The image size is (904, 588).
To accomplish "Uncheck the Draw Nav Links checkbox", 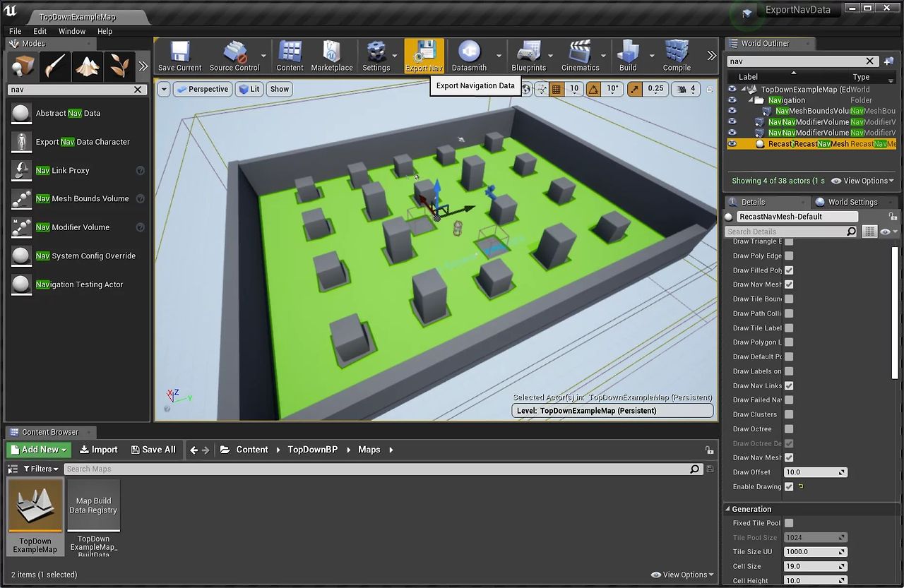I will 789,386.
